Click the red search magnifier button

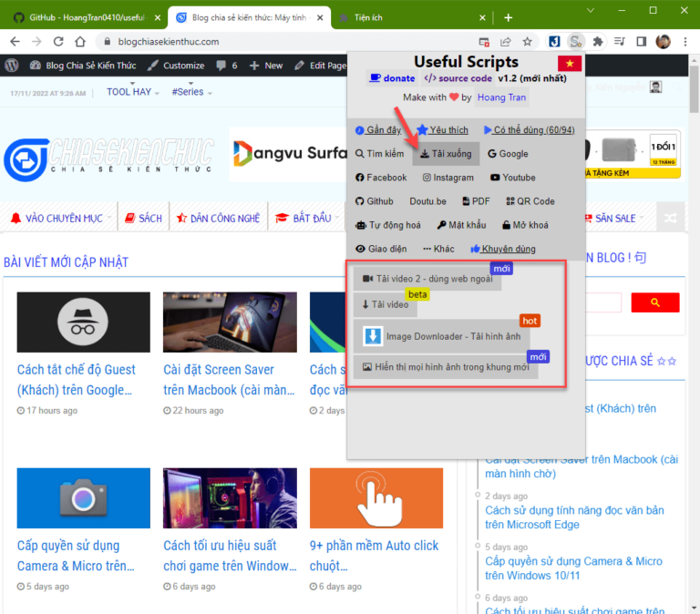pyautogui.click(x=654, y=302)
